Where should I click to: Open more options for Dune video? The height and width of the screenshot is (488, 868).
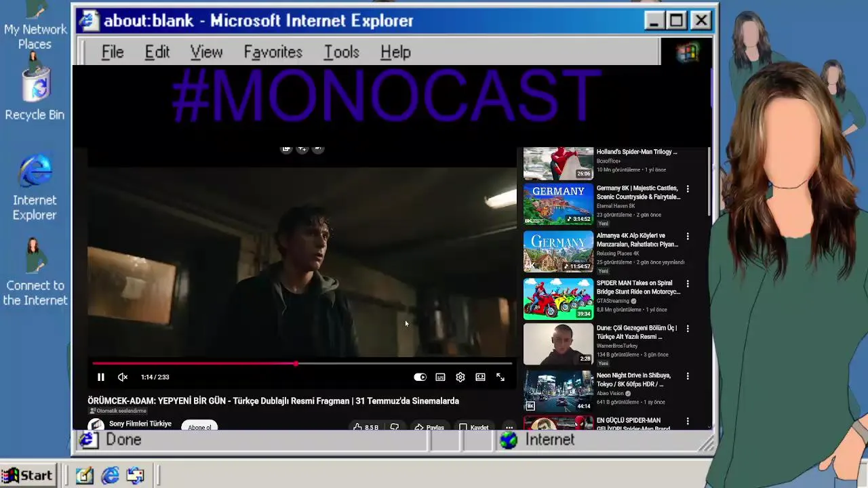click(x=688, y=329)
